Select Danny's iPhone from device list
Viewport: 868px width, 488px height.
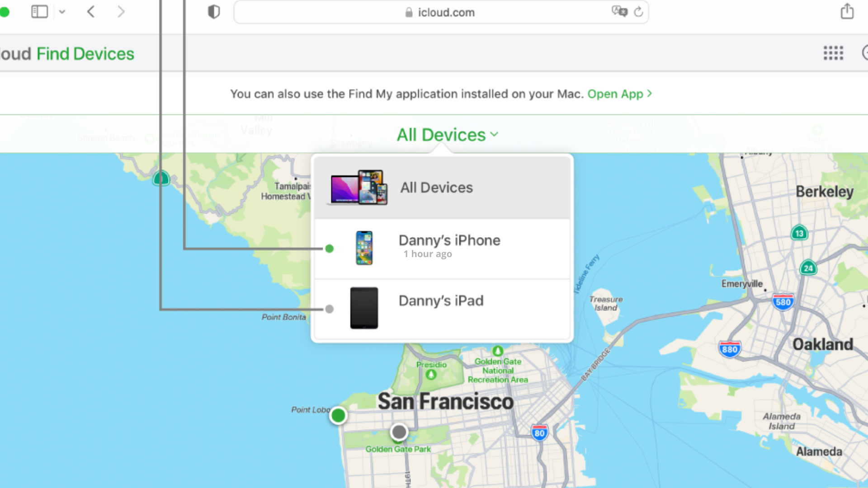pyautogui.click(x=442, y=246)
